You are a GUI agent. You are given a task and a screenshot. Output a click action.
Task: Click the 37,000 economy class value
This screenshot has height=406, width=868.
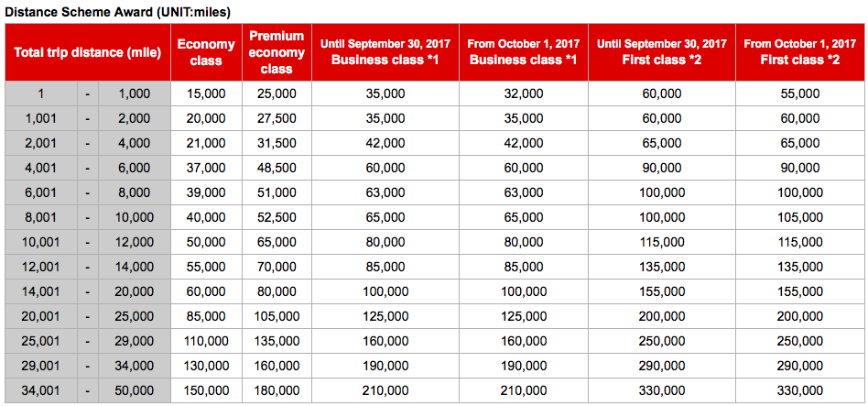tap(206, 168)
